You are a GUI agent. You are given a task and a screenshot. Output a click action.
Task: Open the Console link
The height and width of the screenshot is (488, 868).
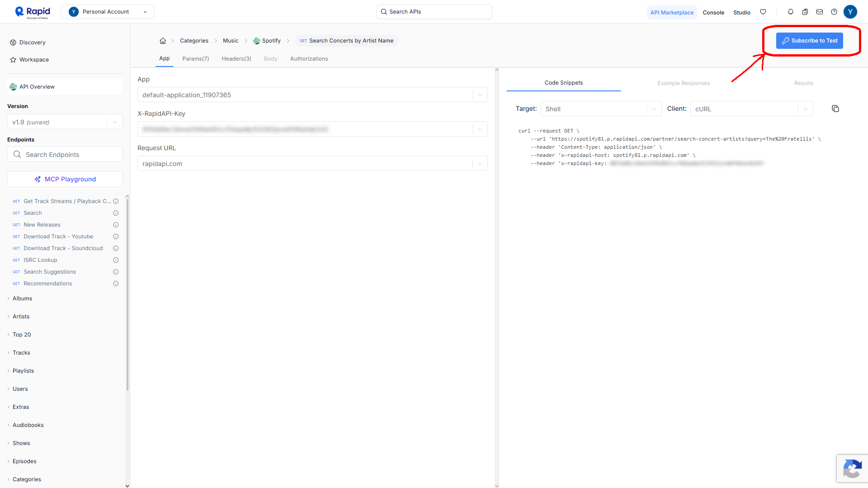713,12
